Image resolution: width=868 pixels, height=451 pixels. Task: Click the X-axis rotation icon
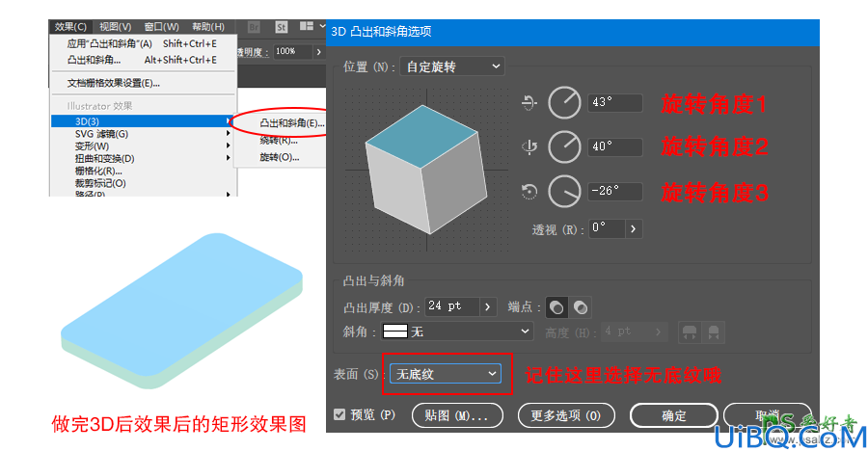(x=529, y=102)
